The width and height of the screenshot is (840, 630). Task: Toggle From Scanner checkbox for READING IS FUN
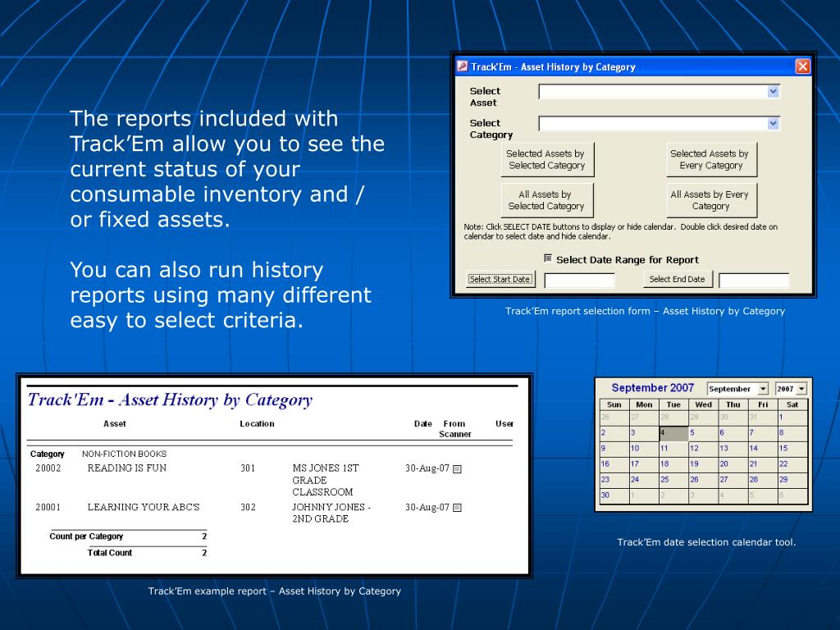click(457, 469)
